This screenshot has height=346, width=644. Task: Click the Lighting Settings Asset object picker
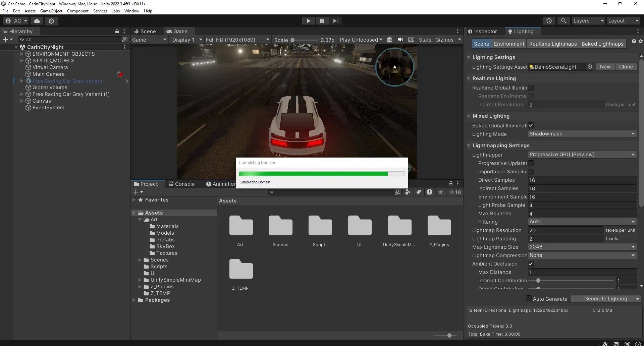click(x=590, y=67)
